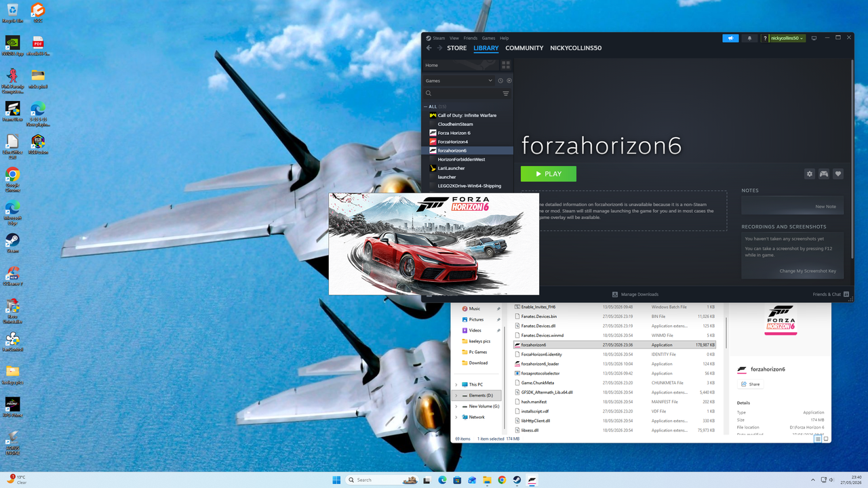The image size is (868, 488).
Task: Collapse the ALL games category
Action: 426,106
